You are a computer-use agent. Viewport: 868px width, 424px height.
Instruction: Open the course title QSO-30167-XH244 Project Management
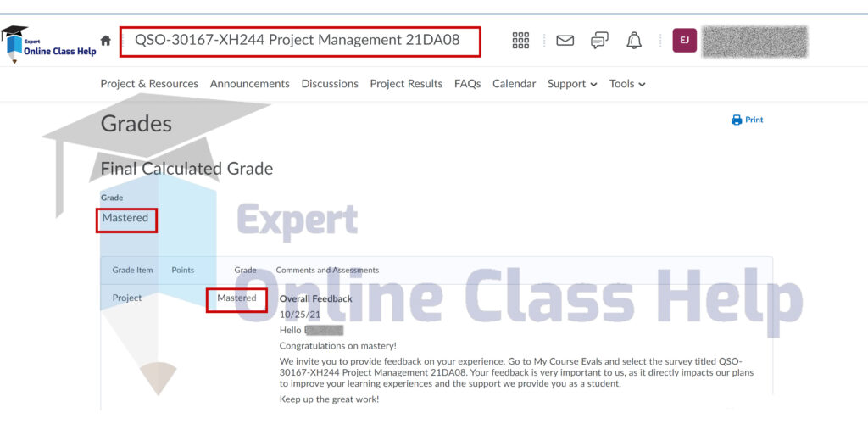[x=298, y=40]
